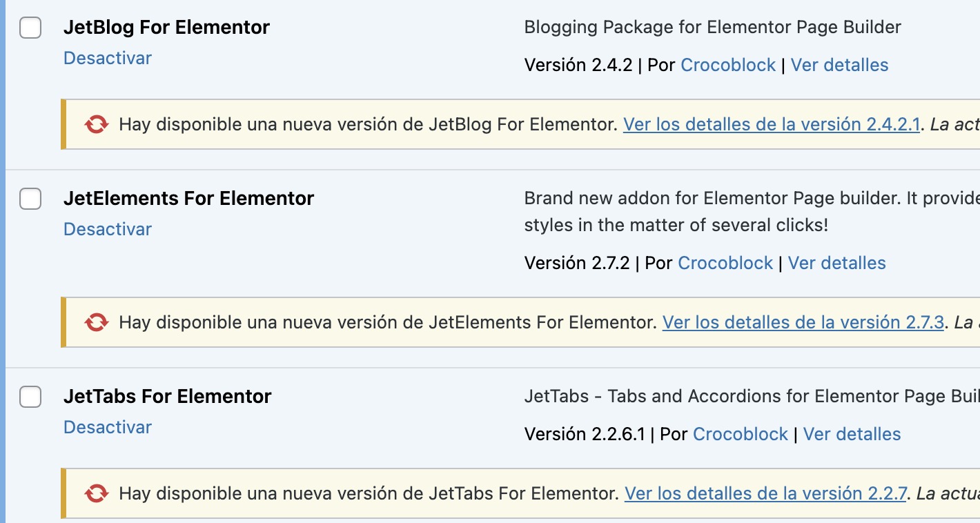Check the JetTabs For Elementor checkbox
This screenshot has height=523, width=980.
30,397
